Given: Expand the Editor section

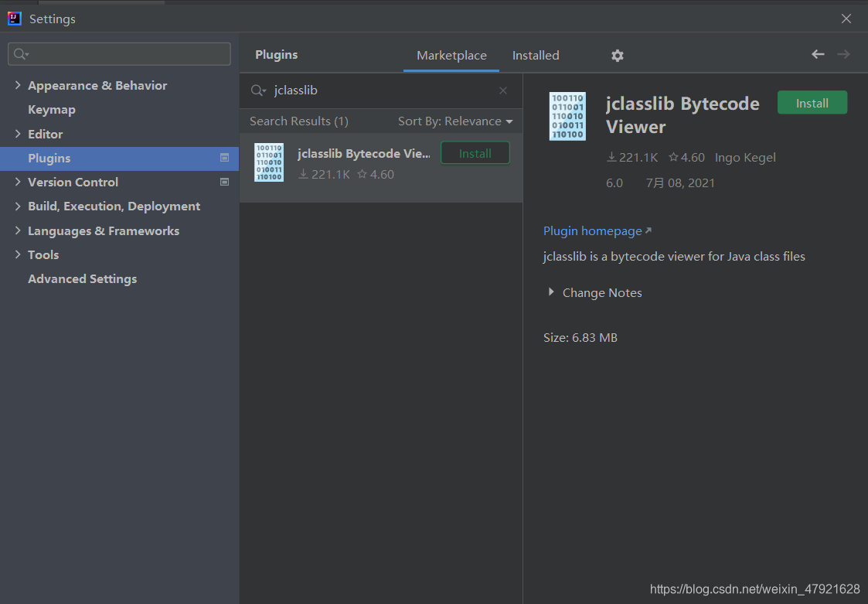Looking at the screenshot, I should pyautogui.click(x=18, y=134).
